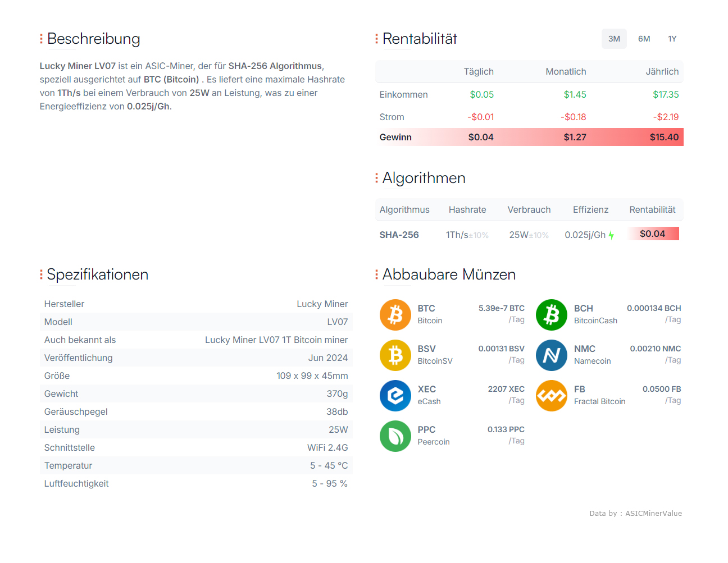
Task: Switch to the 1Y period tab
Action: tap(672, 39)
